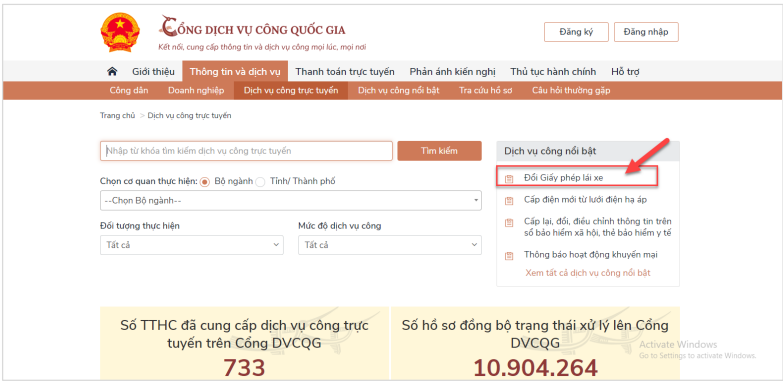
Task: Open Tra cứu hồ sơ submenu
Action: pos(485,91)
